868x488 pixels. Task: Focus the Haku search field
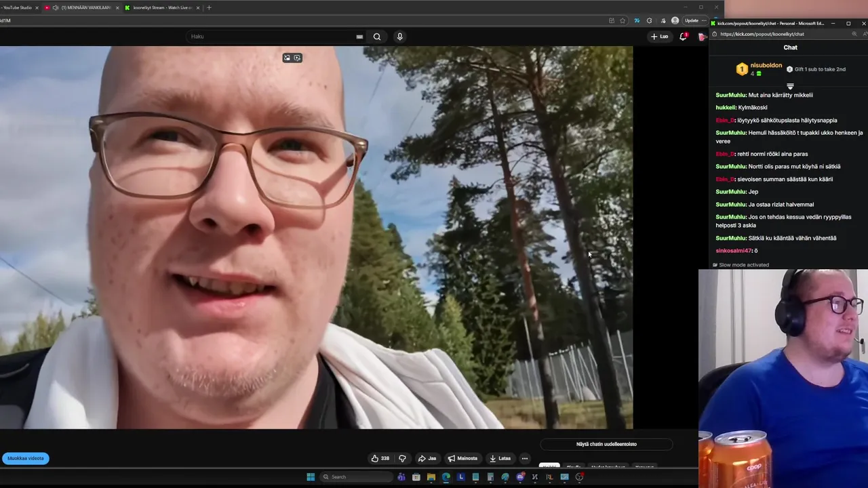[277, 37]
